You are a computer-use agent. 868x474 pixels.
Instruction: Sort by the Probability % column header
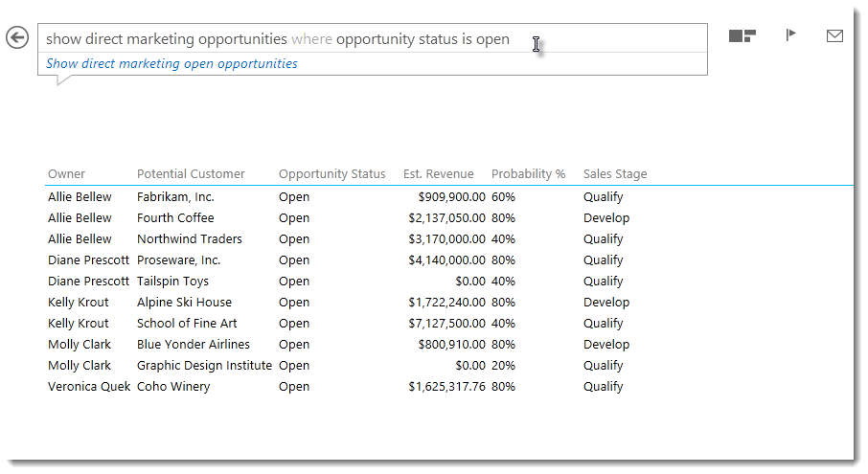[x=528, y=173]
